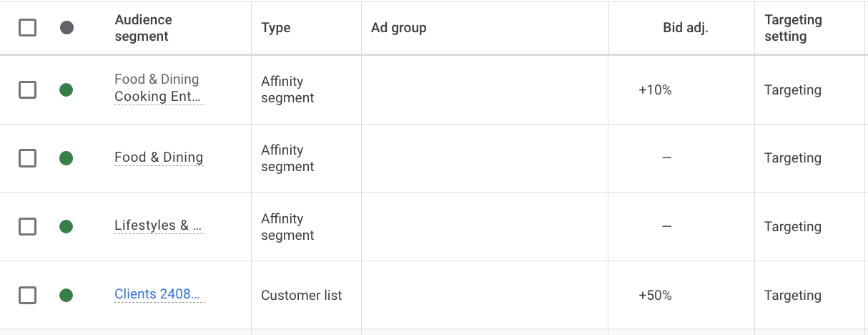Sort by Audience segment column header
The height and width of the screenshot is (335, 868).
(x=144, y=28)
